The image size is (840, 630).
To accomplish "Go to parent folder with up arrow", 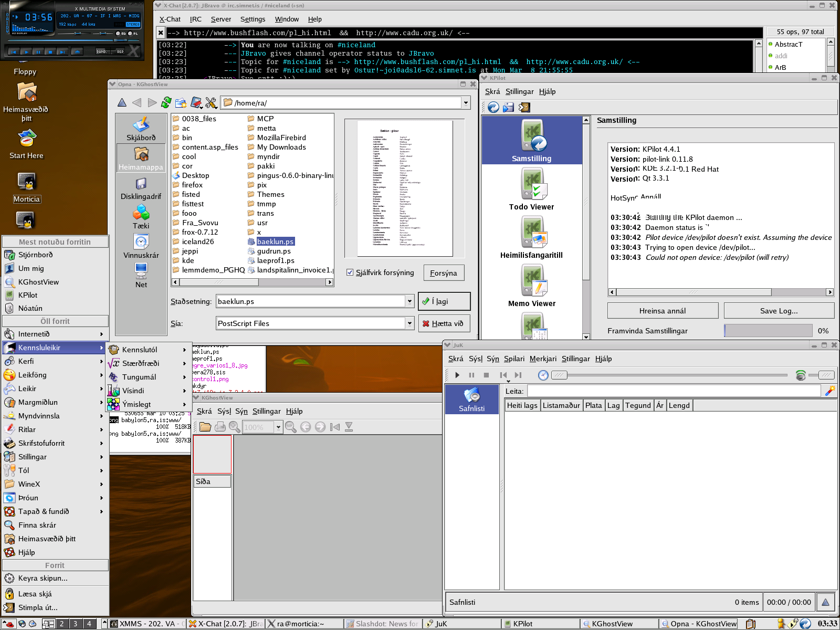I will 122,102.
